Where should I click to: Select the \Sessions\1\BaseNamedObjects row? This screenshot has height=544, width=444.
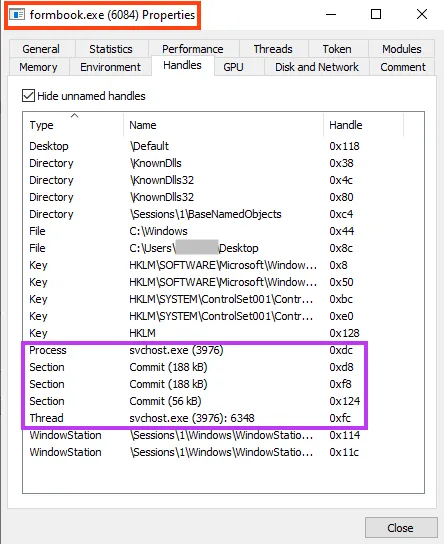(223, 214)
